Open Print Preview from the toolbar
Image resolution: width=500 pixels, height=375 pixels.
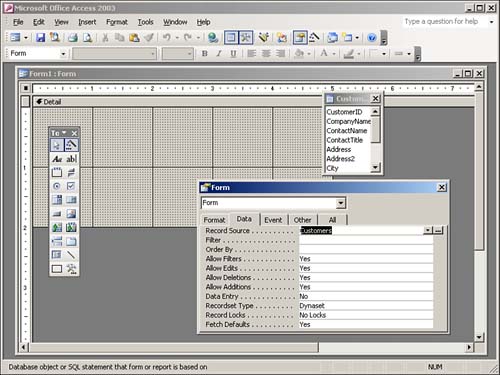(87, 37)
